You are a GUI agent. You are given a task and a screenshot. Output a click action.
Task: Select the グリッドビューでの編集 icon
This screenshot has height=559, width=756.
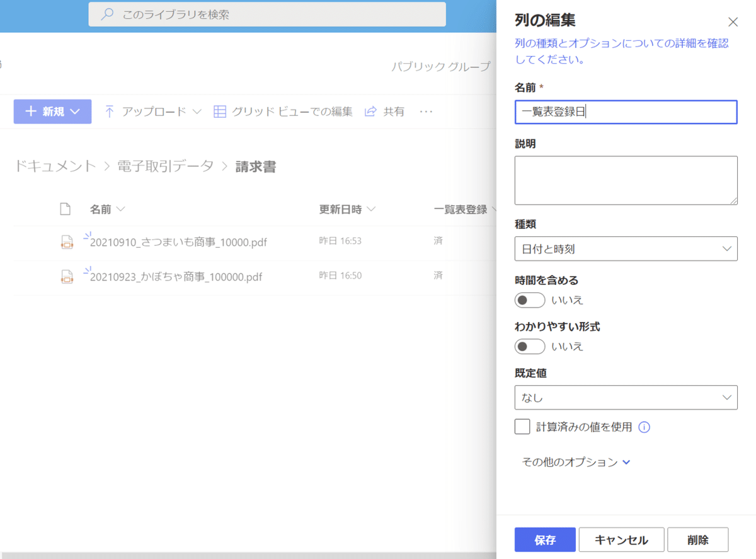tap(220, 111)
